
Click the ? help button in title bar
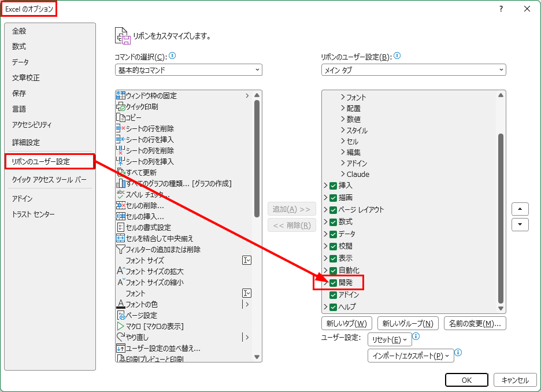coord(501,9)
